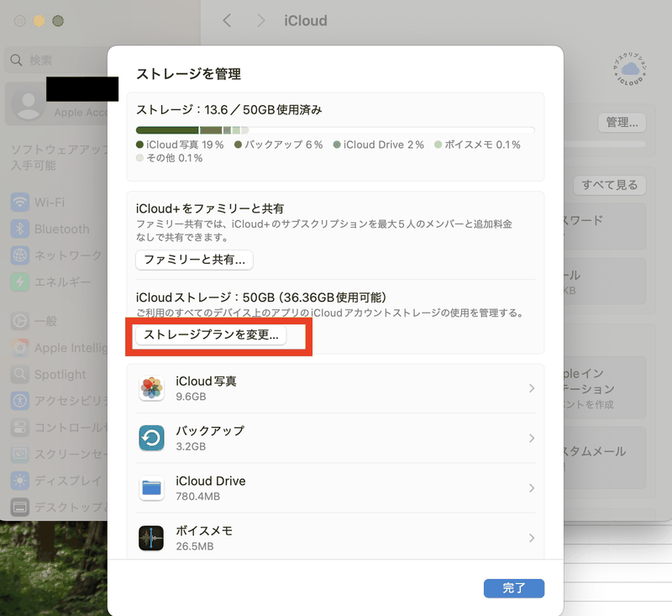Open the ディスプレイ sidebar icon
The width and height of the screenshot is (672, 616).
coord(19,480)
